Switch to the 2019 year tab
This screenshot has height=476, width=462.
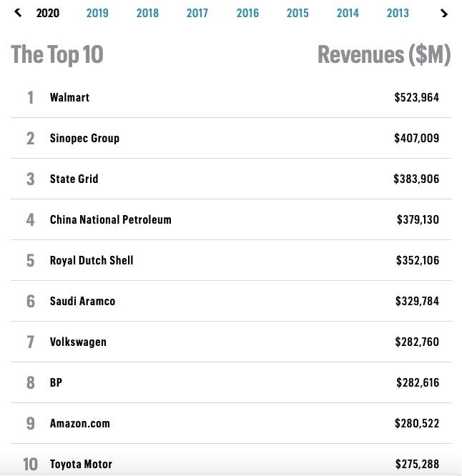97,13
